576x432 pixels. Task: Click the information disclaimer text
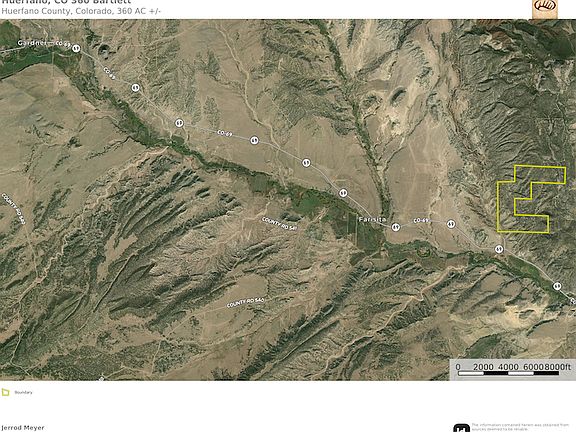[x=521, y=427]
